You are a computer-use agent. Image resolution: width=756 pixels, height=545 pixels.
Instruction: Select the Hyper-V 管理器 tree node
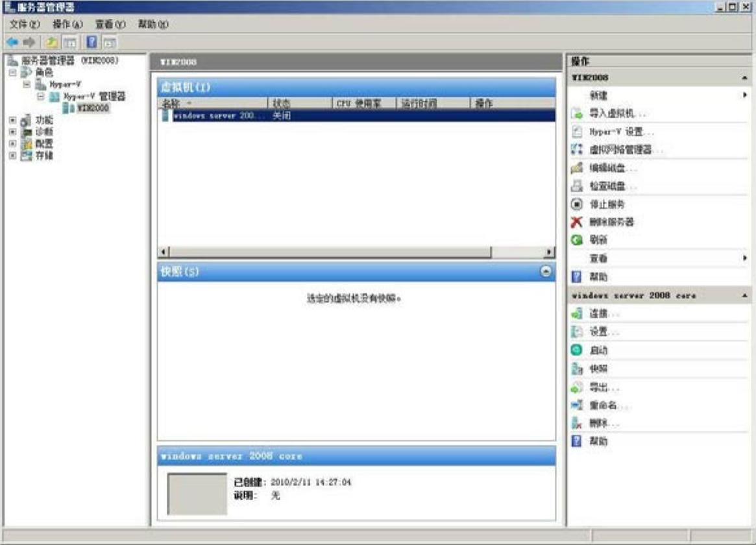95,97
